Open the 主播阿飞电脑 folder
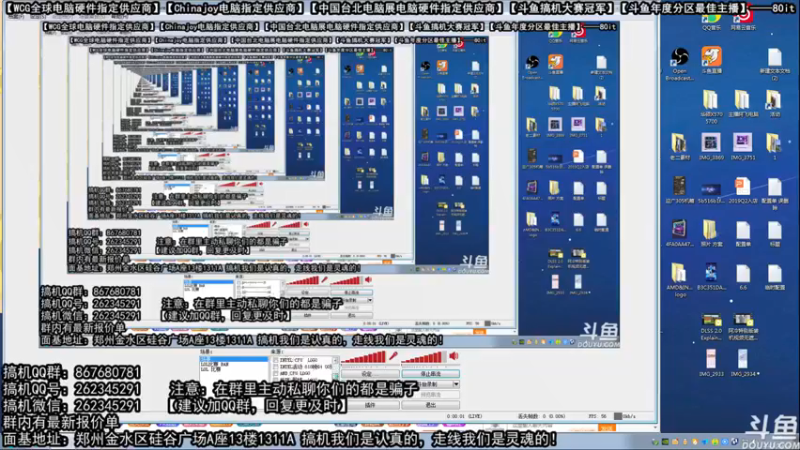This screenshot has height=450, width=800. (743, 104)
